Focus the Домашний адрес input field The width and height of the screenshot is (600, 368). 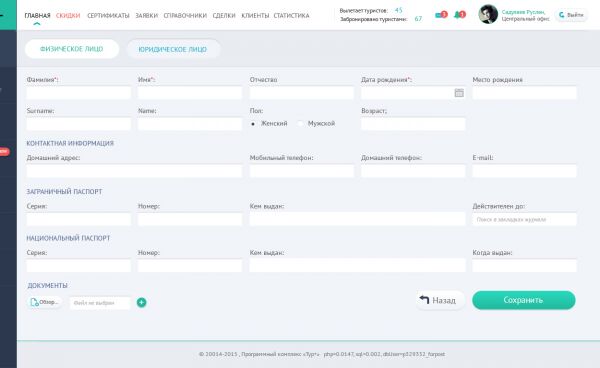[134, 171]
